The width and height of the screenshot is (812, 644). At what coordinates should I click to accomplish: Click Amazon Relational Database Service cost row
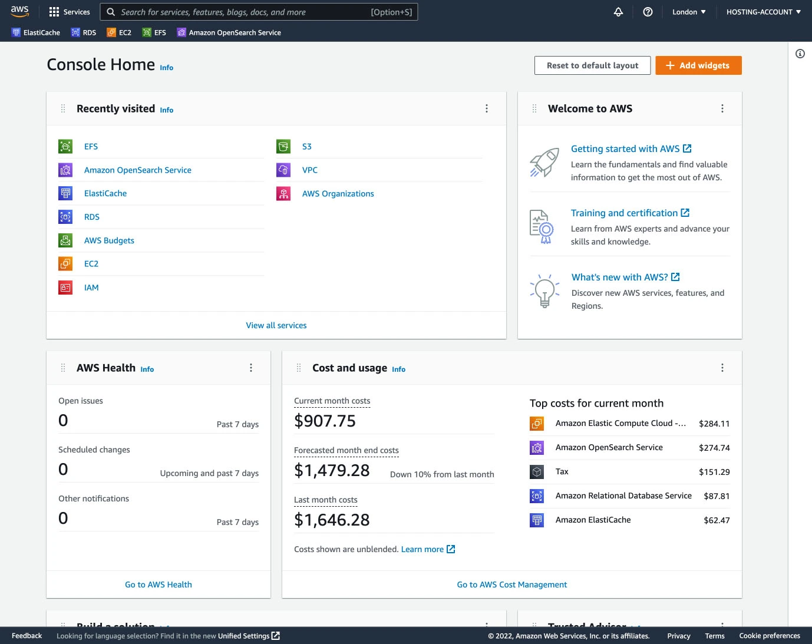630,496
